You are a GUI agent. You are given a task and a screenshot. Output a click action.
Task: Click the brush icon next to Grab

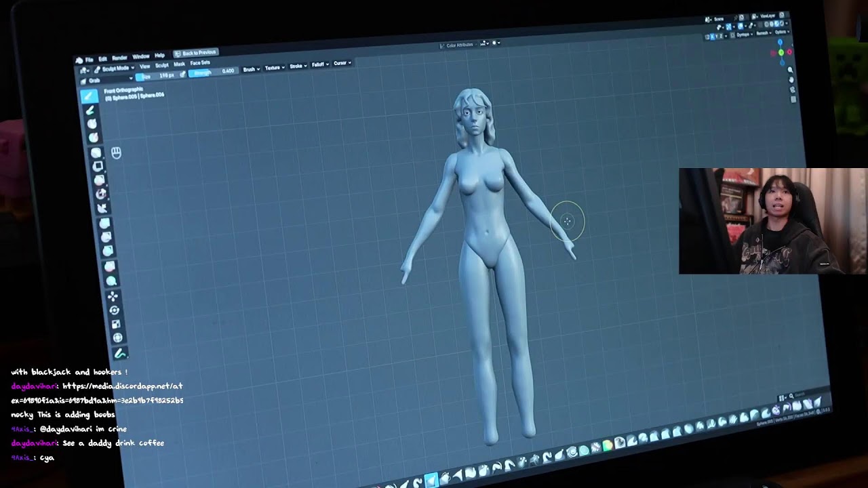[x=83, y=81]
